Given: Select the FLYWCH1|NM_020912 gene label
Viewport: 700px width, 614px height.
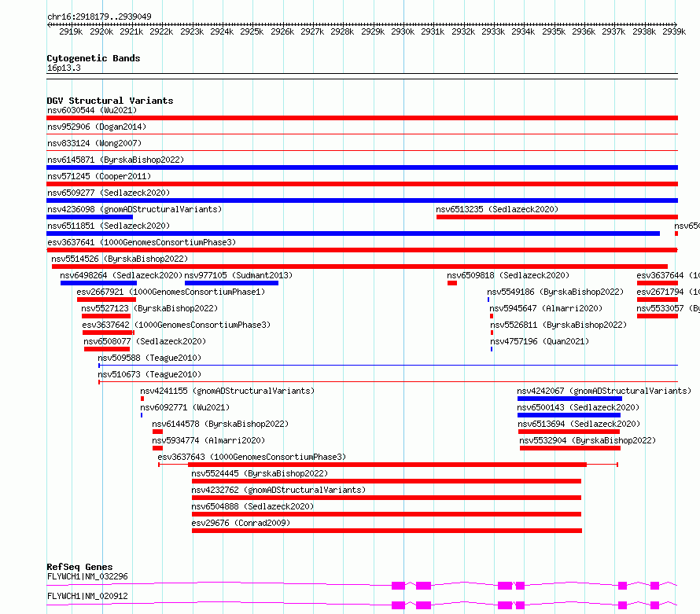Looking at the screenshot, I should [87, 596].
